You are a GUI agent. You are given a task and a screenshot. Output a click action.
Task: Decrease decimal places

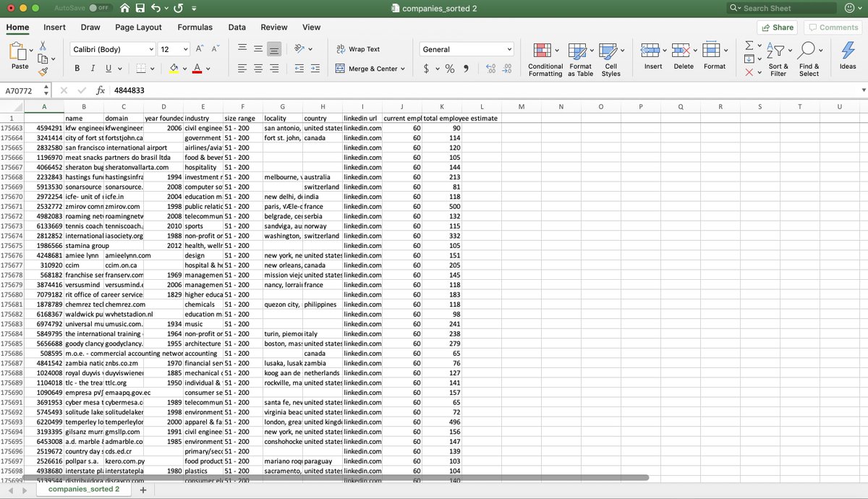point(507,69)
